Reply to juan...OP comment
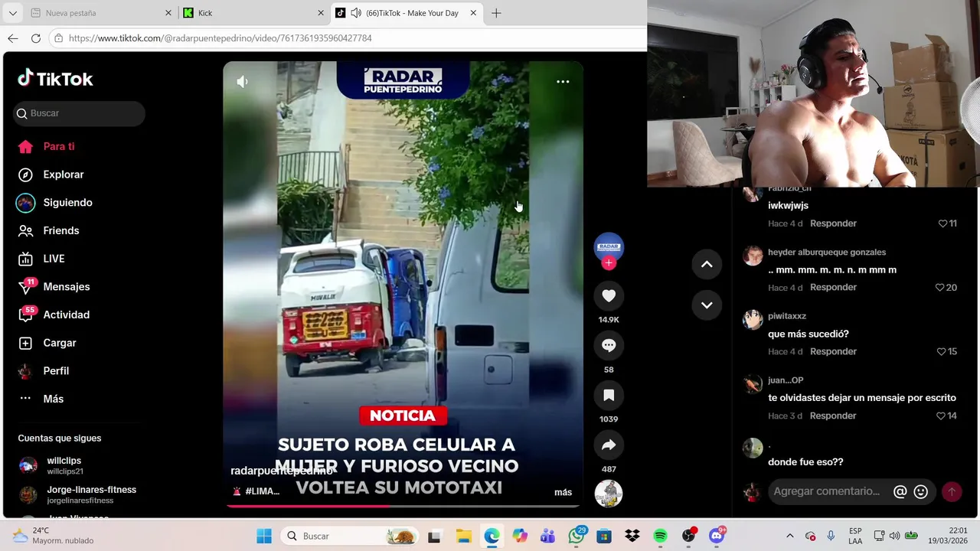The width and height of the screenshot is (980, 551). coord(833,416)
